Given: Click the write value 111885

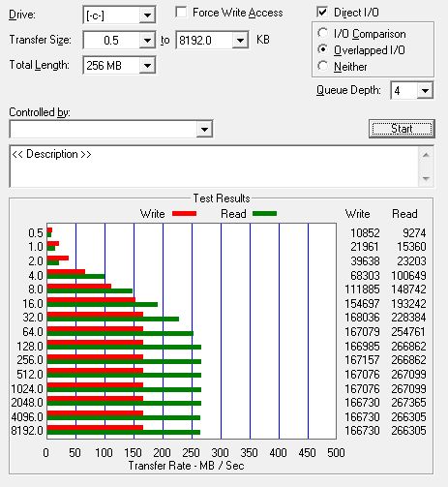Looking at the screenshot, I should pos(362,289).
